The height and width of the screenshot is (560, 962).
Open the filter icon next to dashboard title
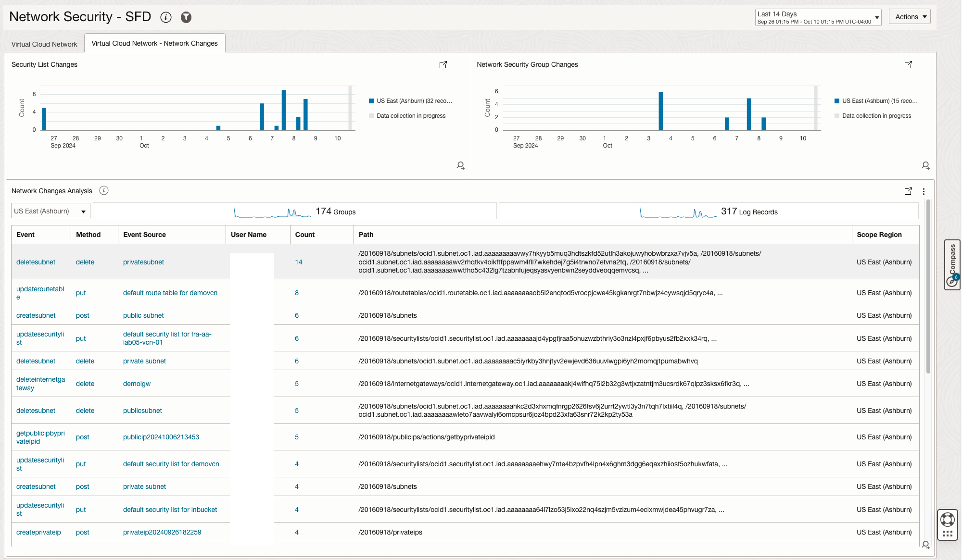tap(186, 17)
